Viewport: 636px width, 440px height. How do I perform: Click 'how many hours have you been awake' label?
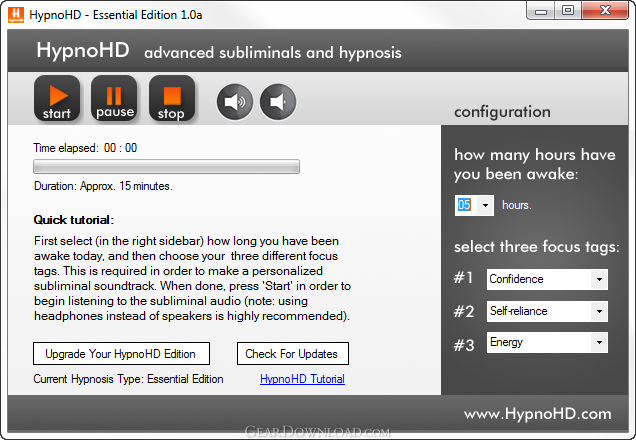[535, 164]
